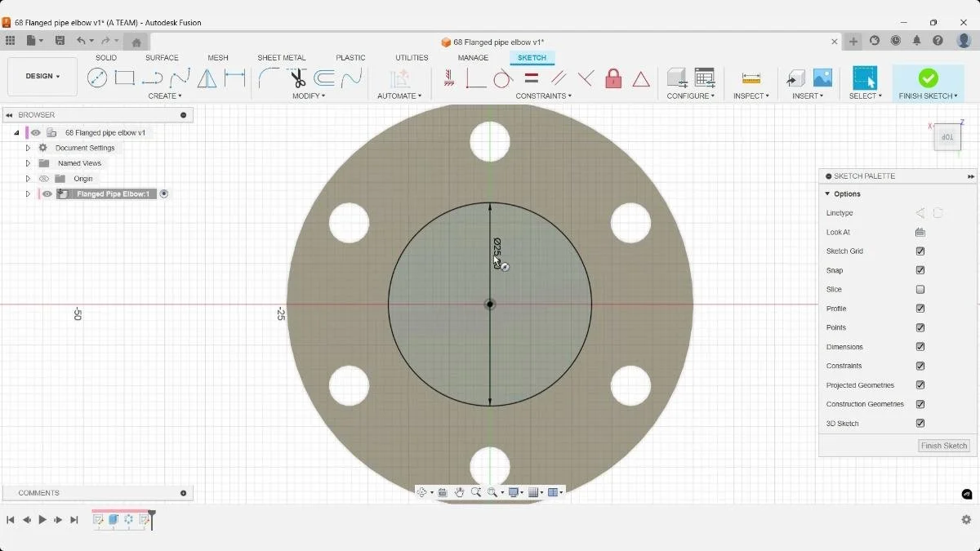Open the Pan hand tool in navigation bar
The height and width of the screenshot is (551, 980).
(460, 492)
